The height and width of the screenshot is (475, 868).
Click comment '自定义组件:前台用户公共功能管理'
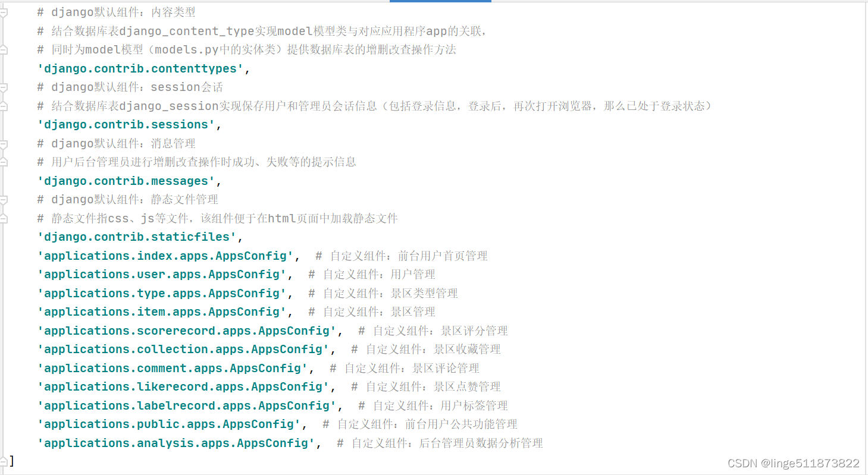pos(420,424)
